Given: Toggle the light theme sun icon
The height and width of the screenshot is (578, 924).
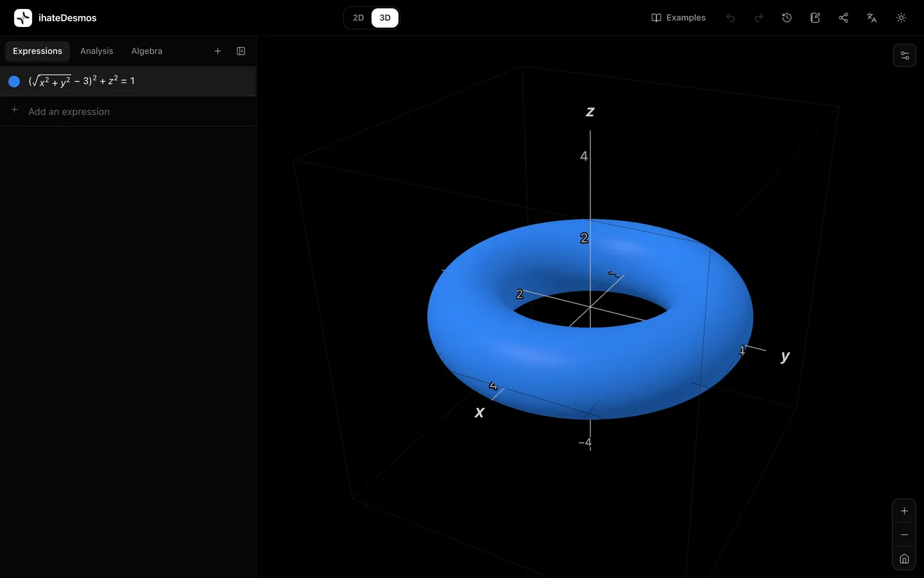Looking at the screenshot, I should [x=901, y=18].
